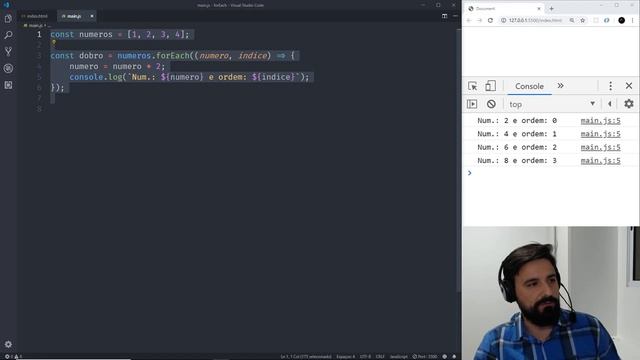The width and height of the screenshot is (640, 360).
Task: Click the main.js breadcrumb above the editor
Action: click(x=35, y=25)
